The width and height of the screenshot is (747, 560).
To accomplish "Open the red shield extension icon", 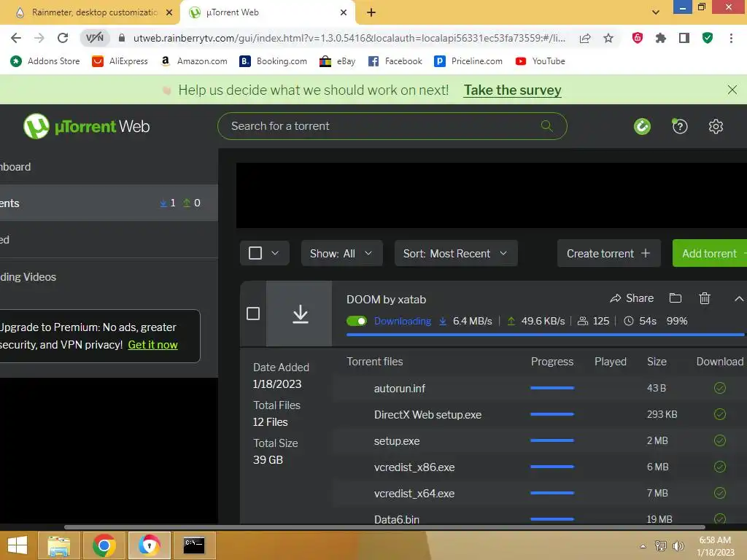I will (x=638, y=38).
